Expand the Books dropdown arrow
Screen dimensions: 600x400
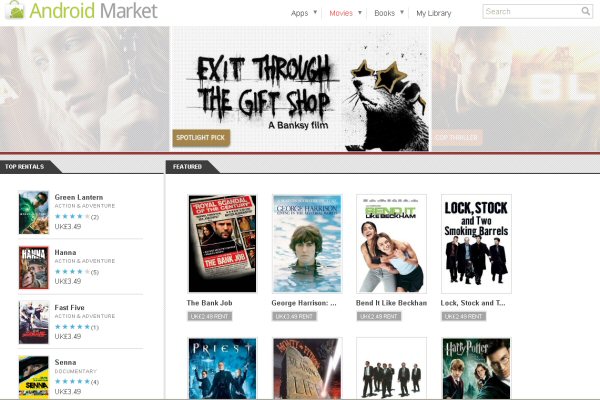pyautogui.click(x=402, y=12)
